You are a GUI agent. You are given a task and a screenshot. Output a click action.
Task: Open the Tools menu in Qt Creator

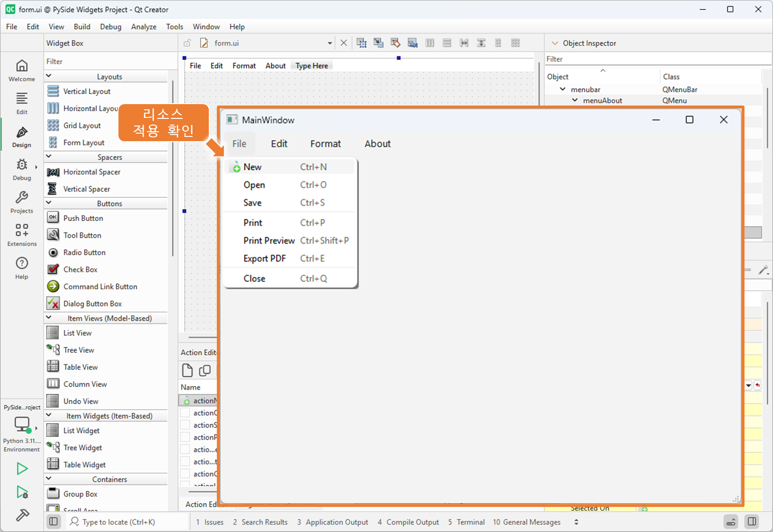point(175,27)
